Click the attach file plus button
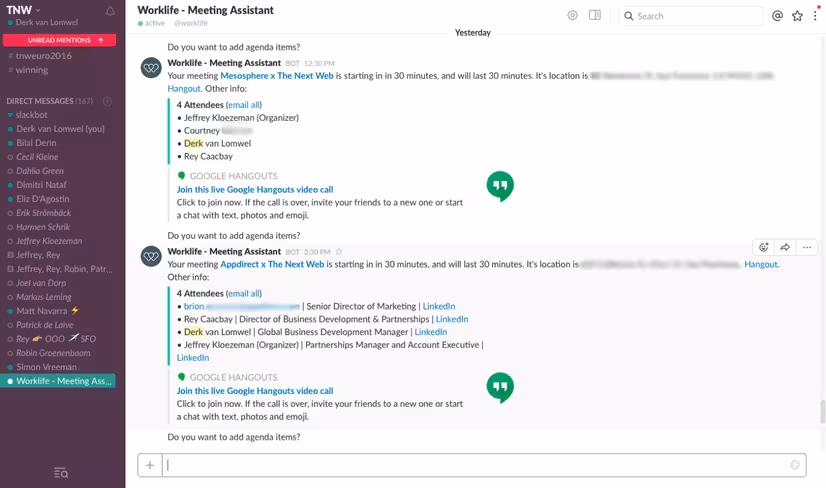This screenshot has width=826, height=488. coord(150,465)
